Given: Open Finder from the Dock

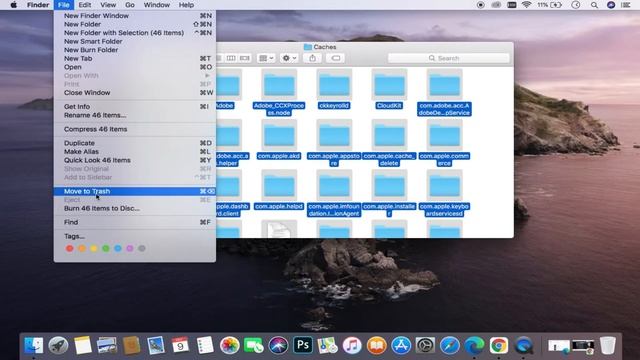Looking at the screenshot, I should coord(34,345).
